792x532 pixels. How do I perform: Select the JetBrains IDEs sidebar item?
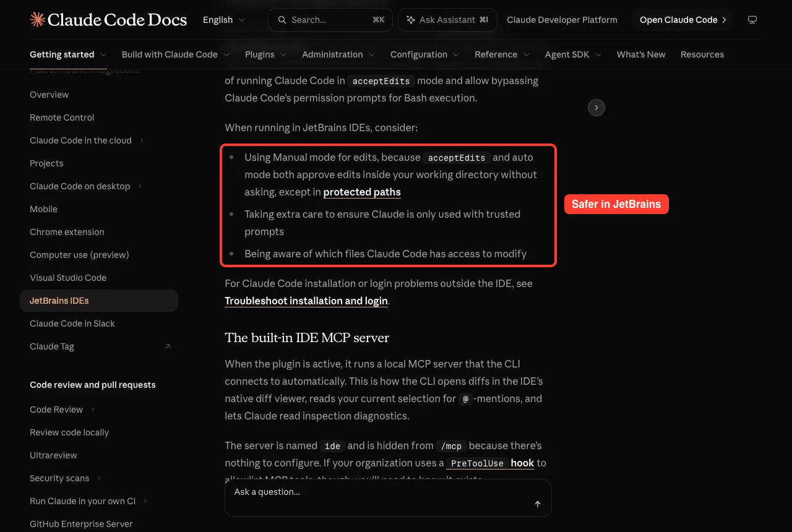click(x=99, y=301)
